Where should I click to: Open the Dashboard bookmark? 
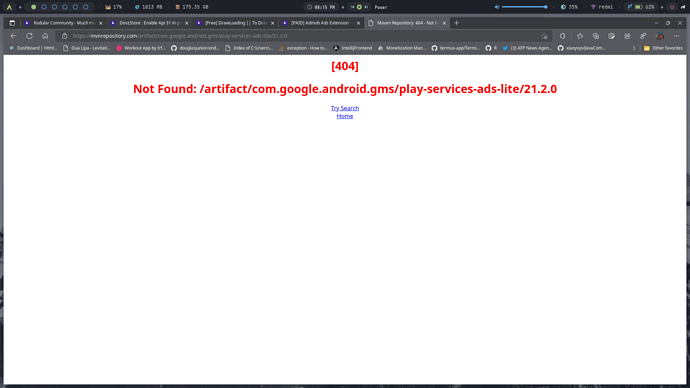click(x=33, y=48)
